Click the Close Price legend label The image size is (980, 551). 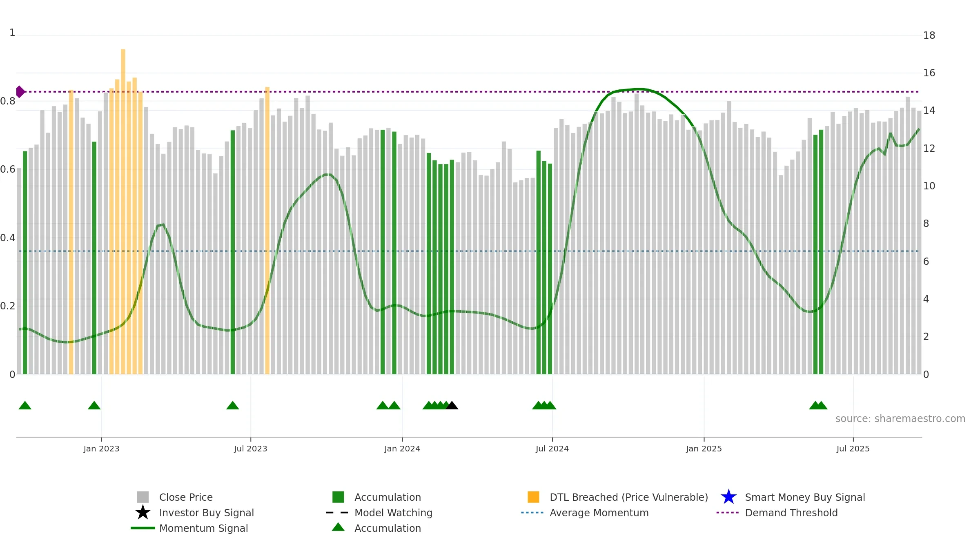(x=186, y=497)
